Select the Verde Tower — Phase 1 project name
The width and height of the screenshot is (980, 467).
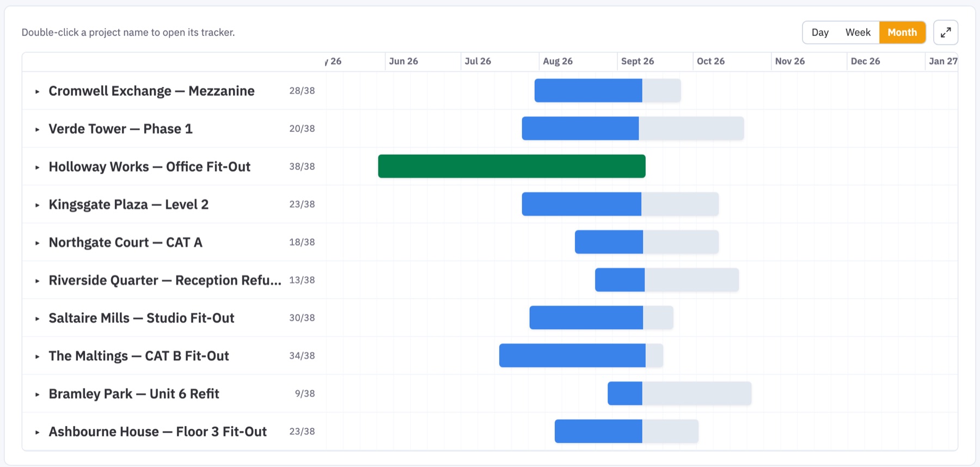[x=120, y=129]
